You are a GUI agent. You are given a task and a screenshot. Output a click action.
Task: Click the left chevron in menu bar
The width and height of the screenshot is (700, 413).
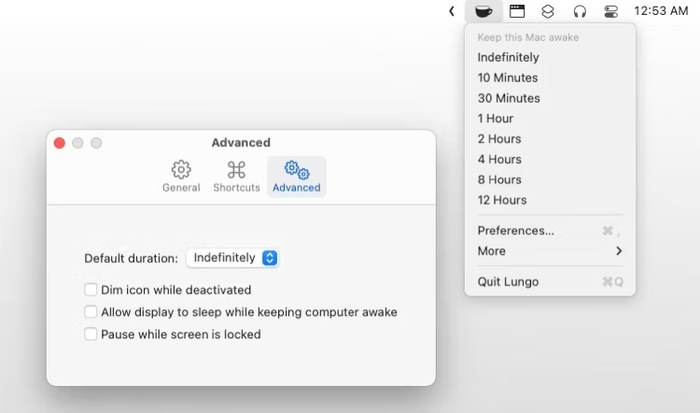(x=452, y=11)
